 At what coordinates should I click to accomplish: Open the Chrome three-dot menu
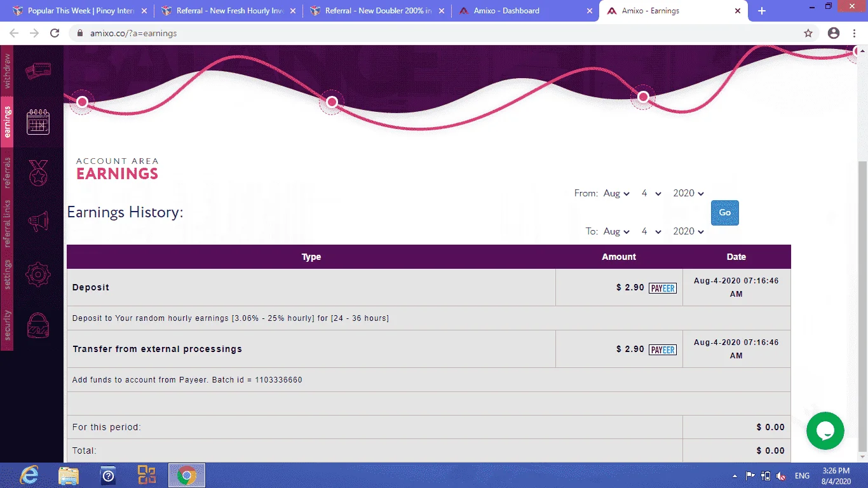point(855,33)
